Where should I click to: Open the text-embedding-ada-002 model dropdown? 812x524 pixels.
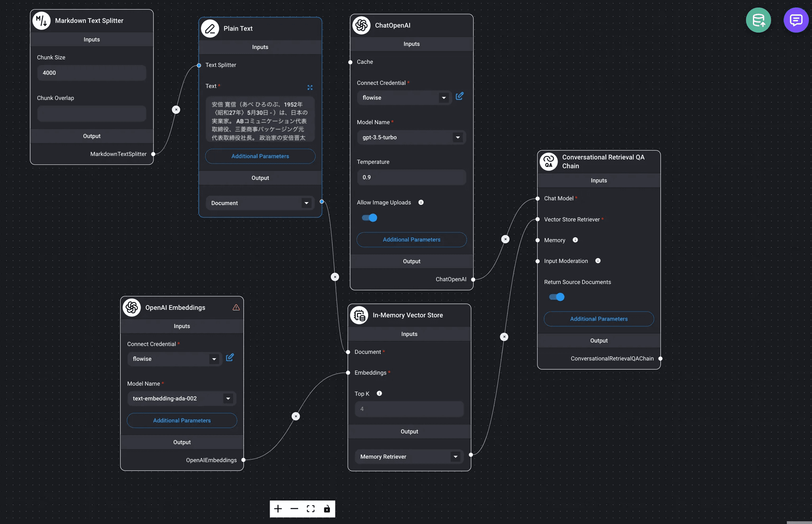228,398
